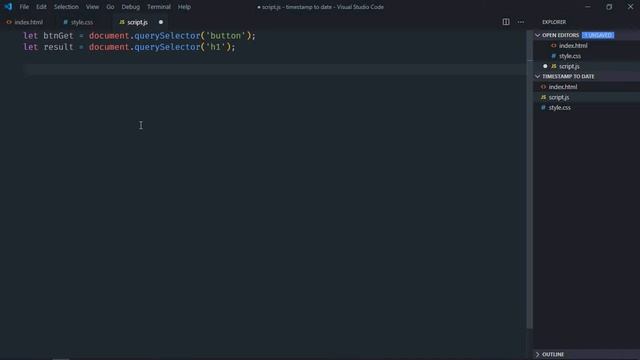Image resolution: width=640 pixels, height=360 pixels.
Task: Open the Help menu
Action: coord(184,7)
